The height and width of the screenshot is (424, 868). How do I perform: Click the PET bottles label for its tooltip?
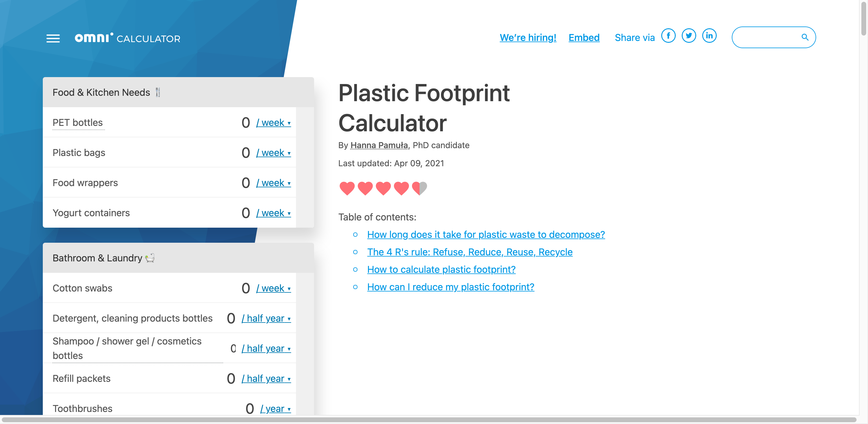tap(78, 123)
